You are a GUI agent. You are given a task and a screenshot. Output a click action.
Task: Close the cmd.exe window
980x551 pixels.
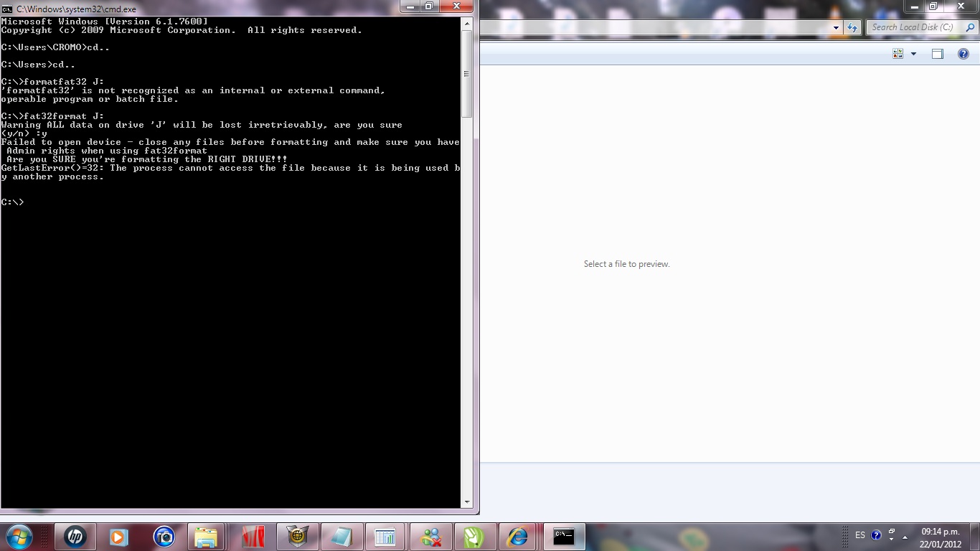click(x=456, y=6)
